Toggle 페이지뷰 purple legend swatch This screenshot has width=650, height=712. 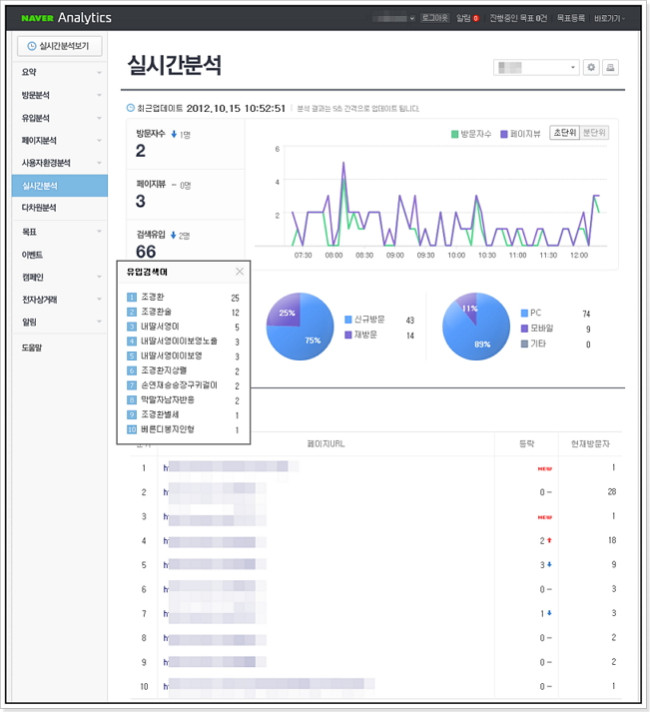(x=504, y=134)
